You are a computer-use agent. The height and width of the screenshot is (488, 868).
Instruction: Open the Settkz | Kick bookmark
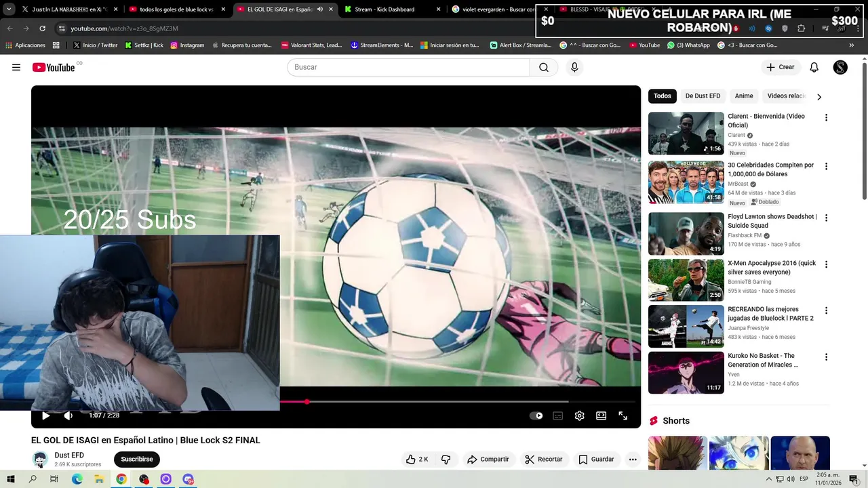[x=144, y=45]
